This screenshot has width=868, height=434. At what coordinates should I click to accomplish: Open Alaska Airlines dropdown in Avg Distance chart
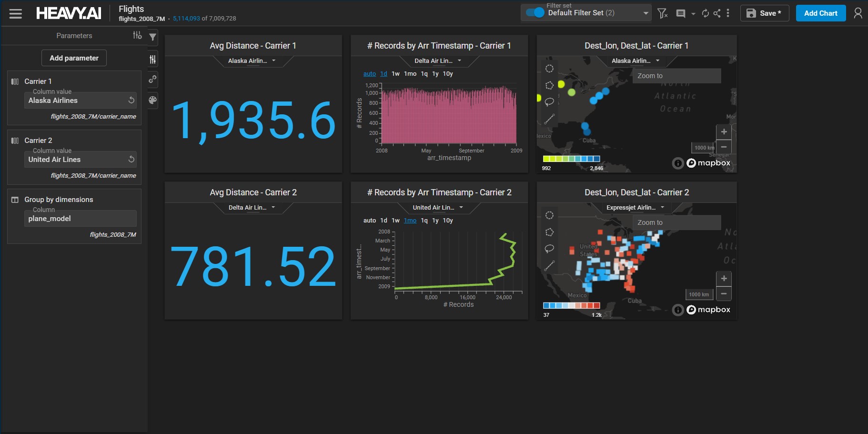click(x=252, y=61)
